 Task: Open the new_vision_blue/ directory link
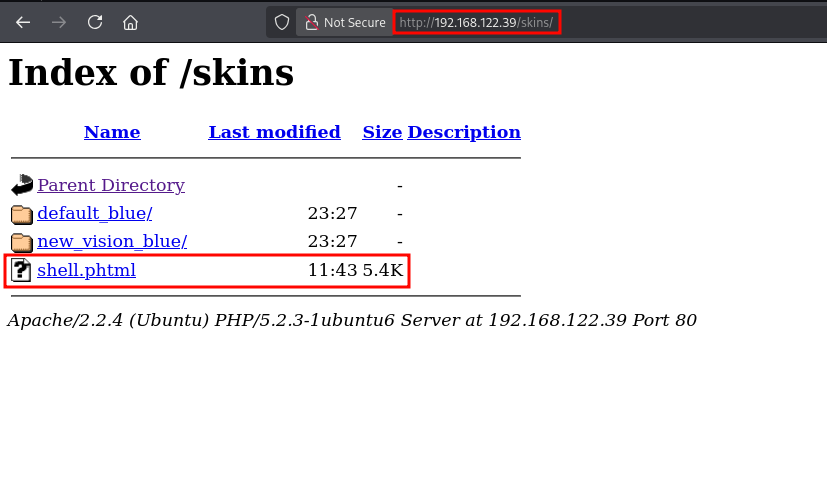click(x=112, y=241)
